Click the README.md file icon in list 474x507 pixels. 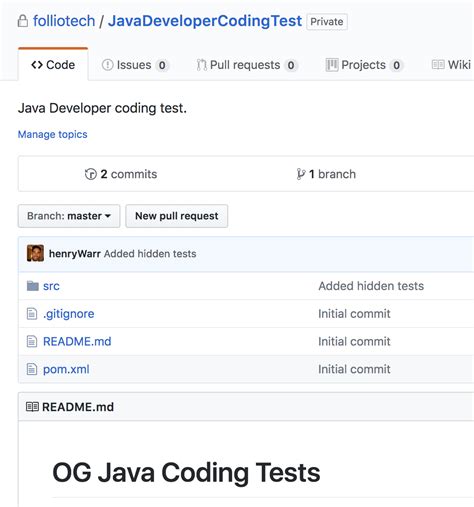click(x=32, y=341)
